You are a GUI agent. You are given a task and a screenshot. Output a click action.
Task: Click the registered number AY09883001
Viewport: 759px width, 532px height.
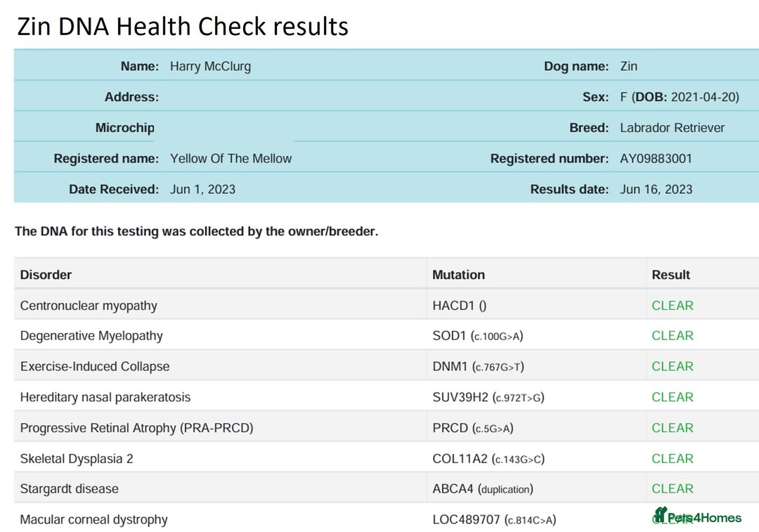coord(656,158)
